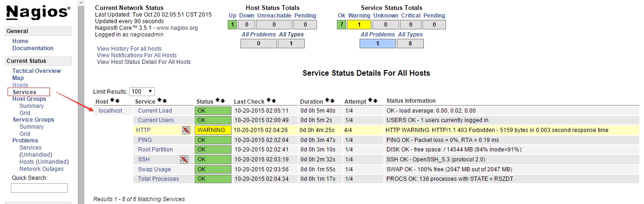Click into the Quick Search field
The width and height of the screenshot is (644, 204).
39,188
